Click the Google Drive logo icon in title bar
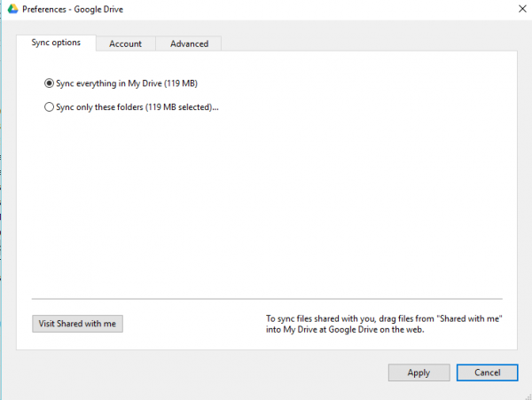The image size is (532, 400). (13, 9)
